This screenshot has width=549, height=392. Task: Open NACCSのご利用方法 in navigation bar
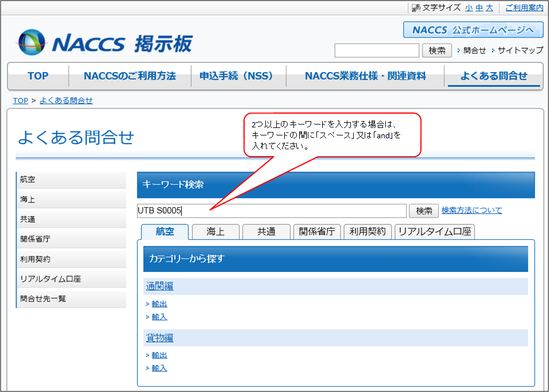tap(130, 76)
